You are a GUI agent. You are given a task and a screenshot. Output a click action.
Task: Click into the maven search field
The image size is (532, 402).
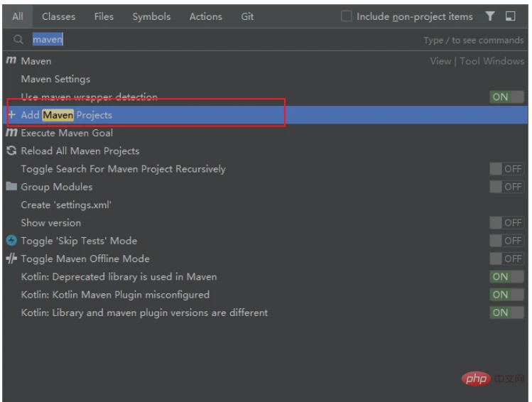click(213, 40)
